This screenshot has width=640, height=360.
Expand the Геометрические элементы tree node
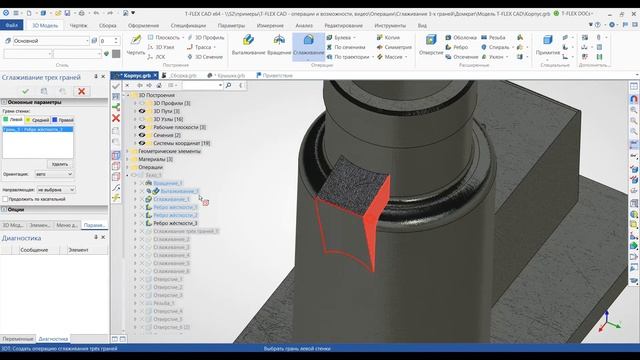point(127,151)
